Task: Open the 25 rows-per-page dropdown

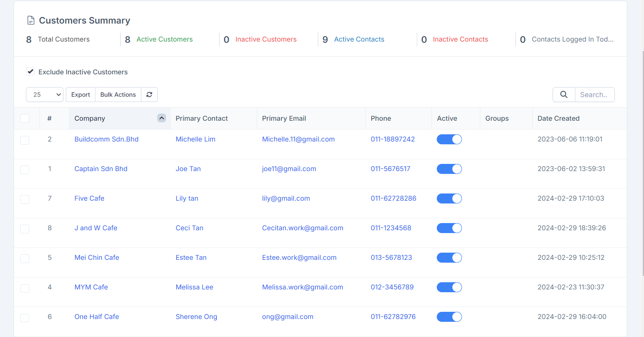Action: pyautogui.click(x=45, y=95)
